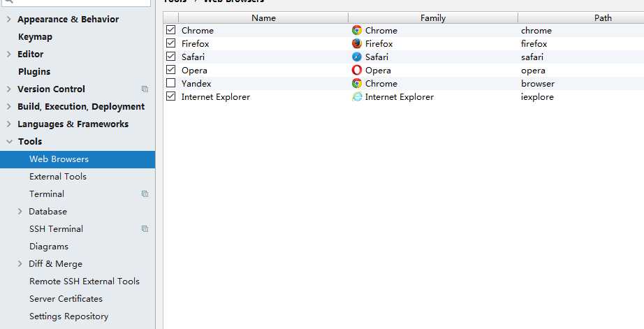Expand the Diff & Merge node arrow

[x=20, y=264]
